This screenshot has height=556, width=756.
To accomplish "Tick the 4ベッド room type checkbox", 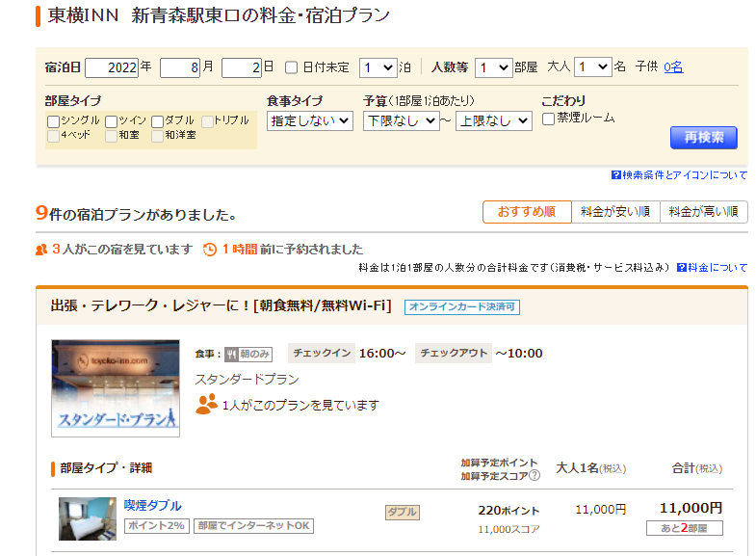I will coord(54,136).
